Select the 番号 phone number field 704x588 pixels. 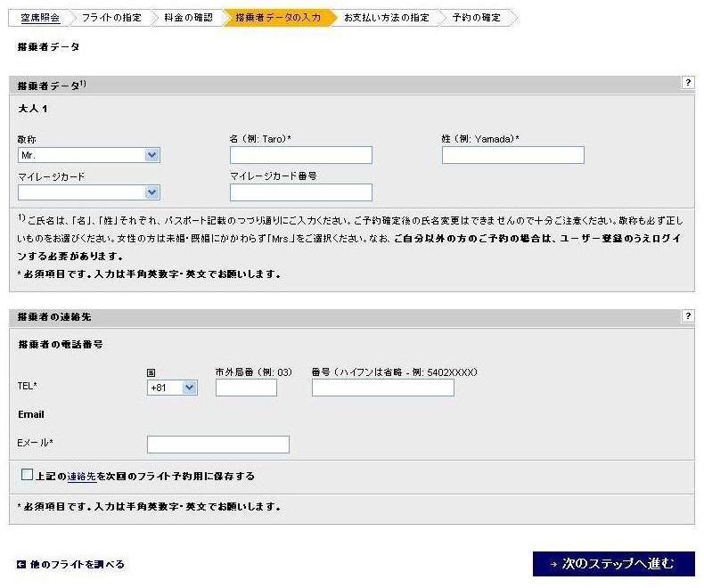(382, 388)
